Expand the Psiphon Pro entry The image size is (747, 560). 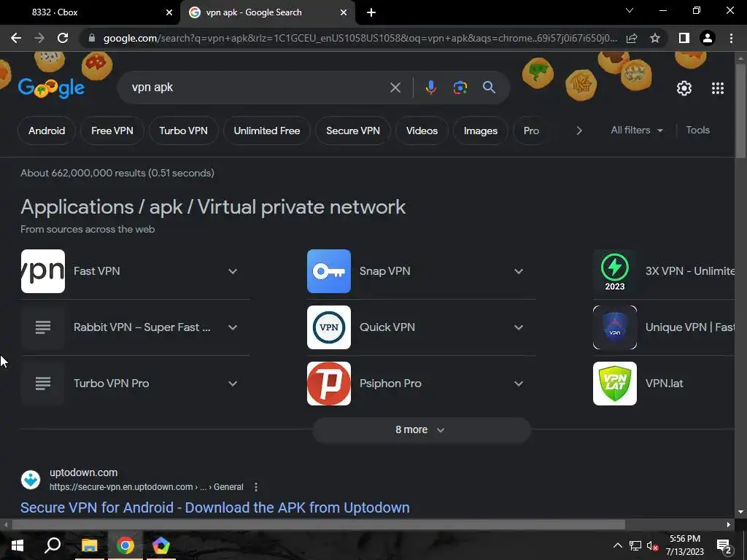pos(519,384)
